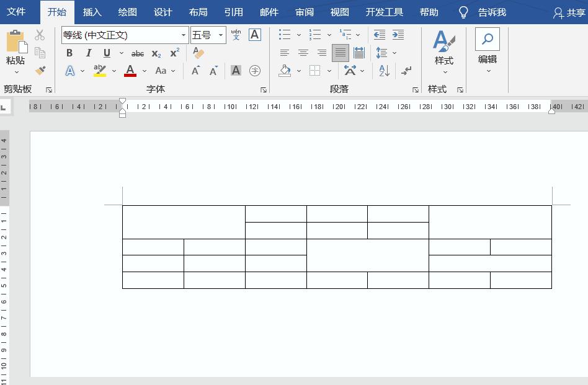Screen dimensions: 588x385
Task: Open the 审阅 ribbon tab
Action: tap(304, 12)
